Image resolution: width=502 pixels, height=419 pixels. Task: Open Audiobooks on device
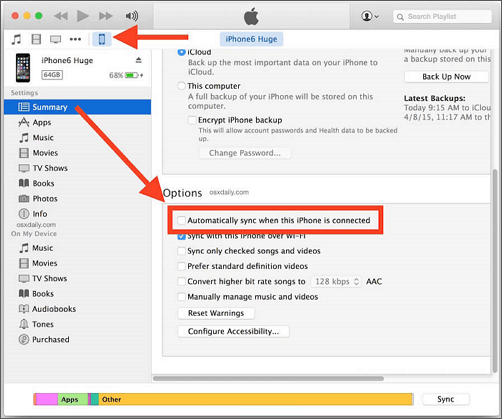[78, 309]
